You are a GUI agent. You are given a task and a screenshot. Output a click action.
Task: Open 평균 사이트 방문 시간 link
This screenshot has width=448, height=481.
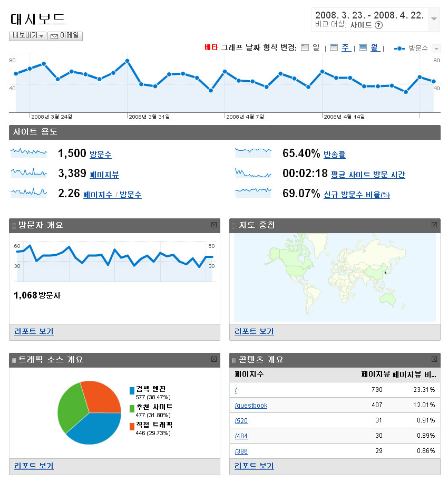tap(368, 175)
